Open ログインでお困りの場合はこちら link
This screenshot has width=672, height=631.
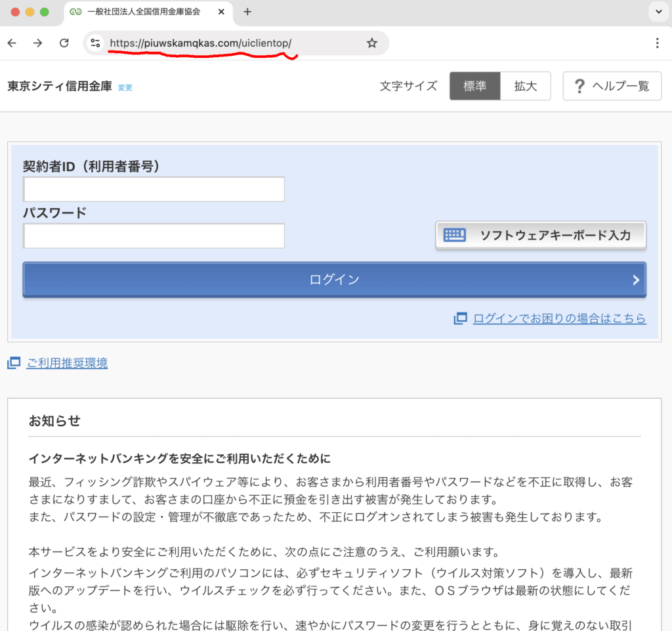(559, 318)
